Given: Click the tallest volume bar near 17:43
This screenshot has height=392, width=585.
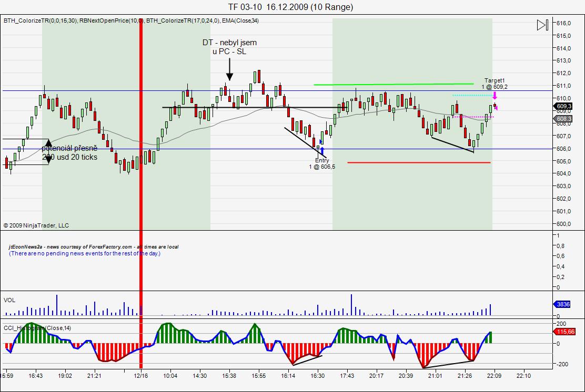Looking at the screenshot, I should pyautogui.click(x=351, y=305).
